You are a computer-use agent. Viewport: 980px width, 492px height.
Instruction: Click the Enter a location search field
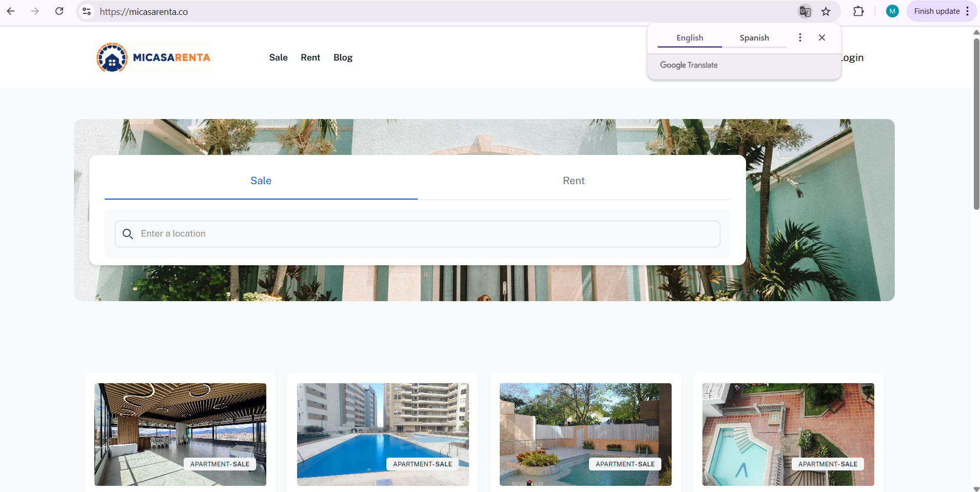coord(418,234)
